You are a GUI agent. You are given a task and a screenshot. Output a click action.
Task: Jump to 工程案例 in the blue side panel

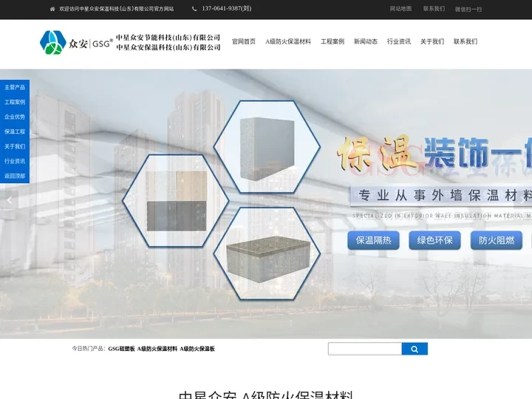click(x=15, y=102)
